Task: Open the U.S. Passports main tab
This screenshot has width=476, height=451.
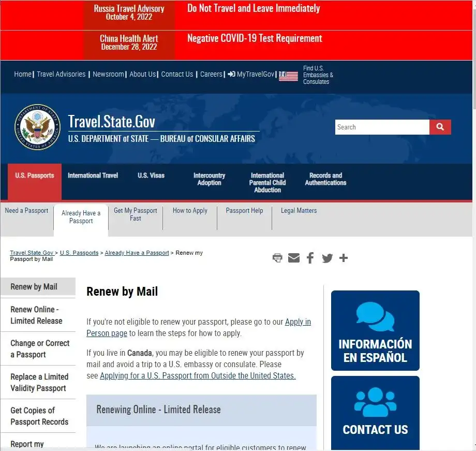Action: click(35, 181)
